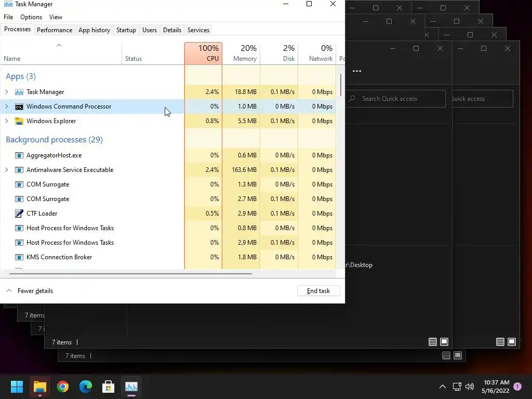
Task: Click the sort arrow above Name column
Action: (x=59, y=45)
